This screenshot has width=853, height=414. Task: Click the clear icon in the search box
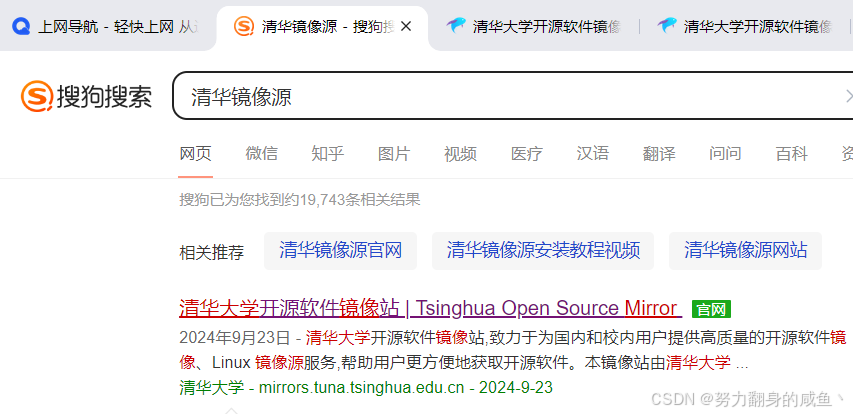click(849, 96)
